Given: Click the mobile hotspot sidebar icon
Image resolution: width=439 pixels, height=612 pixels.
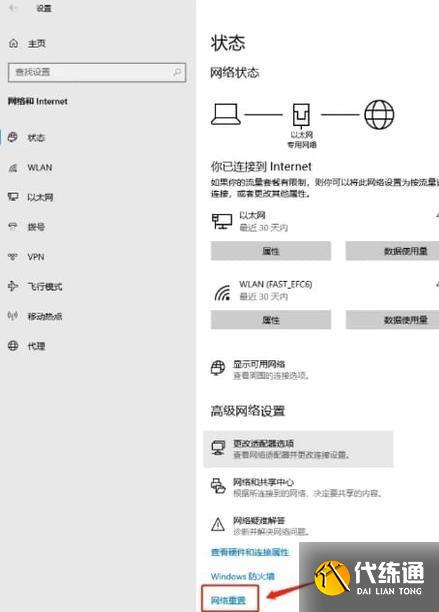Looking at the screenshot, I should pos(13,316).
